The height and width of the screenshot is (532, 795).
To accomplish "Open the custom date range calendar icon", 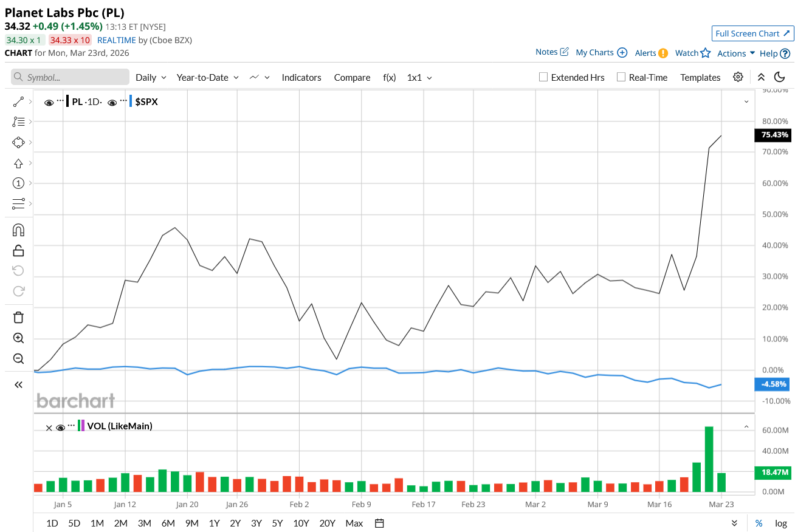I will pos(380,523).
